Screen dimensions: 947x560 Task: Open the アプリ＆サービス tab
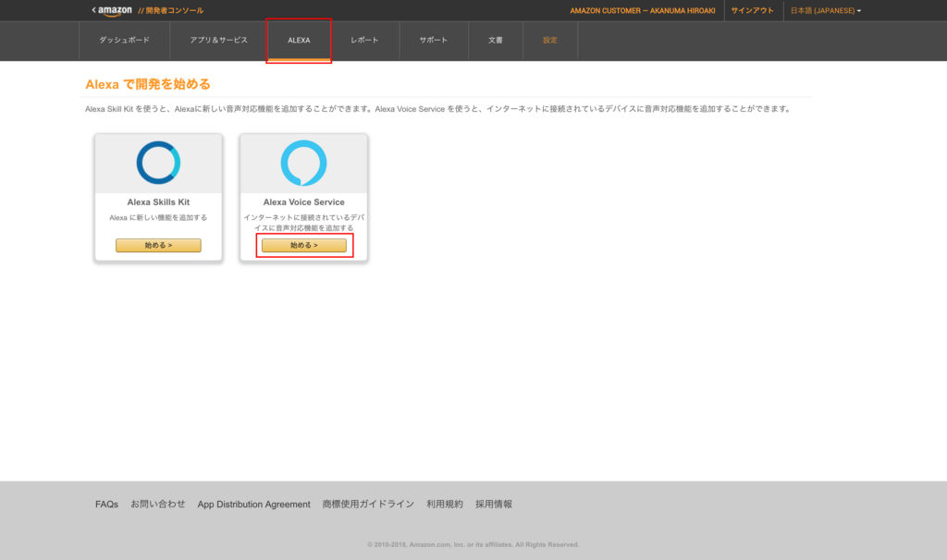(218, 41)
